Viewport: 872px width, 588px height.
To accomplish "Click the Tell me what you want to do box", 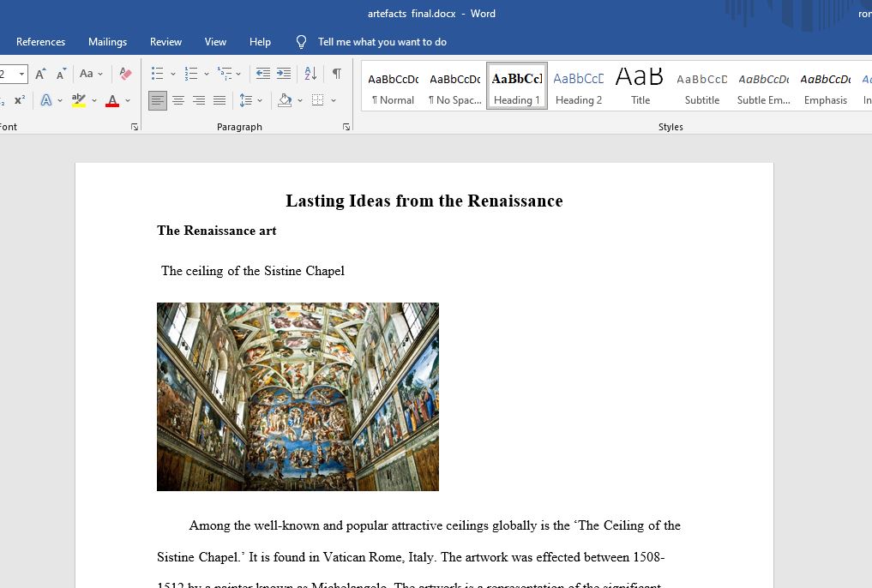I will (382, 42).
